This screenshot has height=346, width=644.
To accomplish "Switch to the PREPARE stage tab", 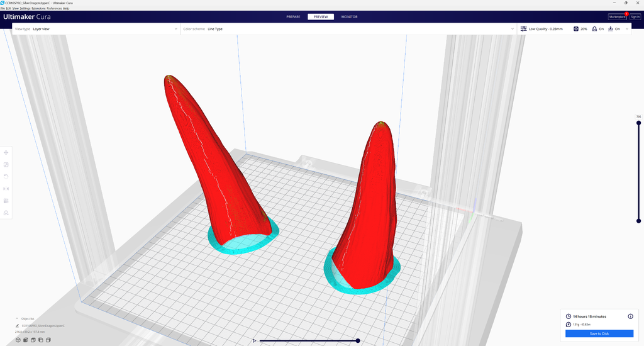I will coord(293,17).
